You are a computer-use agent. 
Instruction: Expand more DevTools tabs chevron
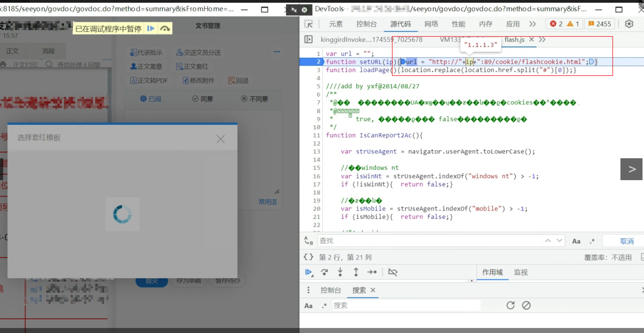click(x=532, y=24)
